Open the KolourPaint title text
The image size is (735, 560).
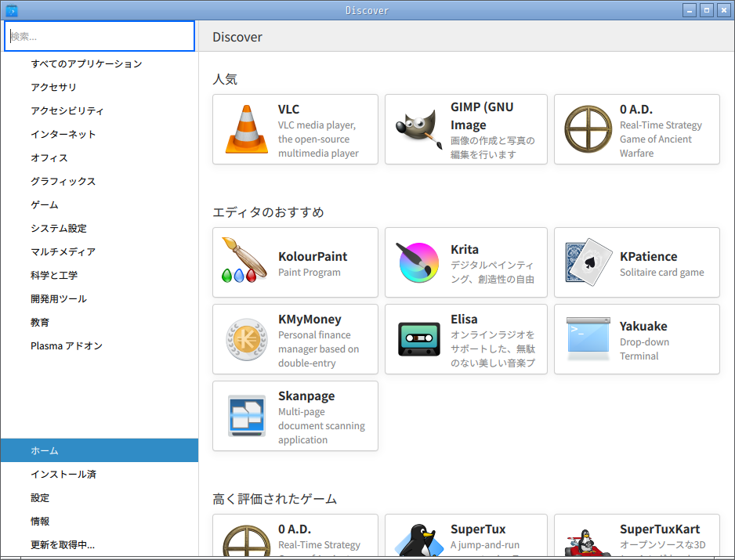[313, 256]
